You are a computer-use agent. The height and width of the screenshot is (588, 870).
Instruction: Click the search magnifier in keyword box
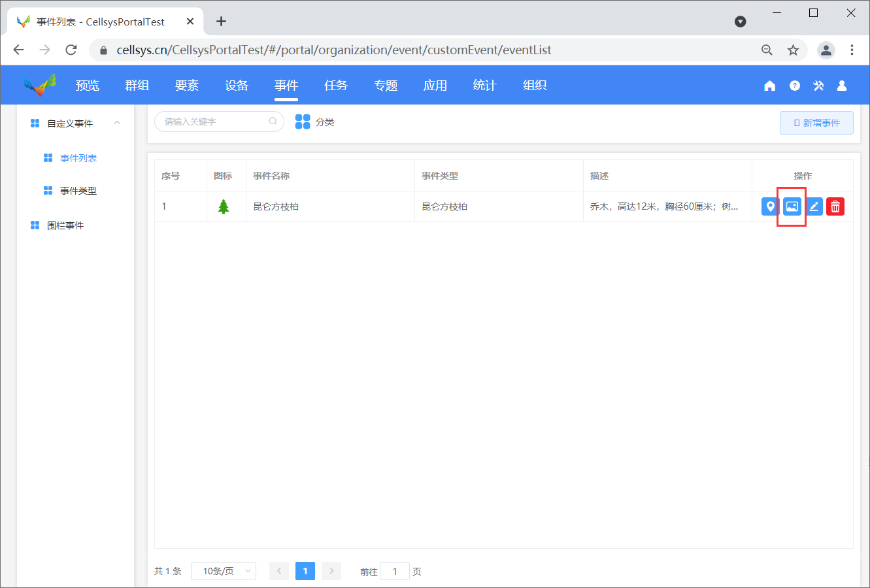click(x=273, y=121)
